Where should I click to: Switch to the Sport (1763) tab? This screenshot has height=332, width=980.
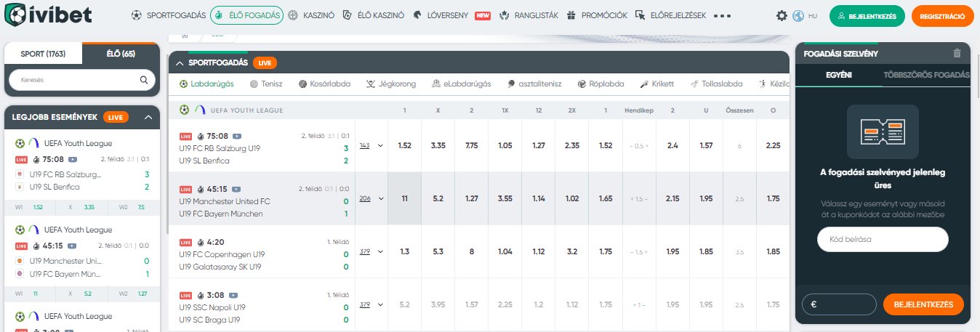click(x=43, y=54)
